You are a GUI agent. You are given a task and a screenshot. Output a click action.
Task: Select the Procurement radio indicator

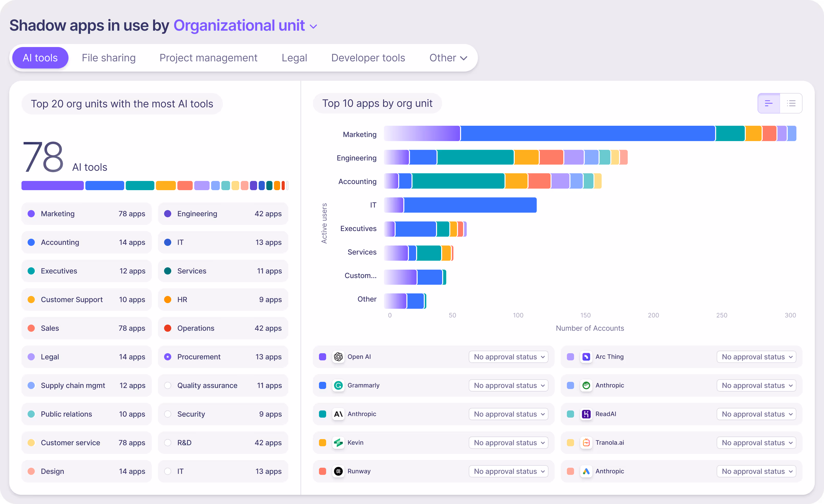[168, 357]
